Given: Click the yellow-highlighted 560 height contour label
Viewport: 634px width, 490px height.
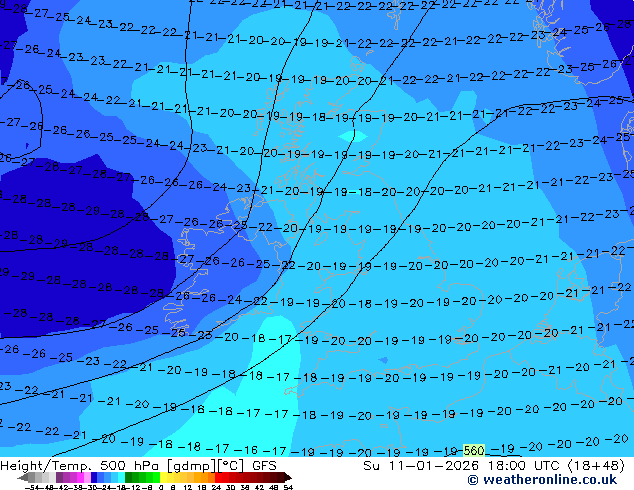Looking at the screenshot, I should [x=473, y=450].
